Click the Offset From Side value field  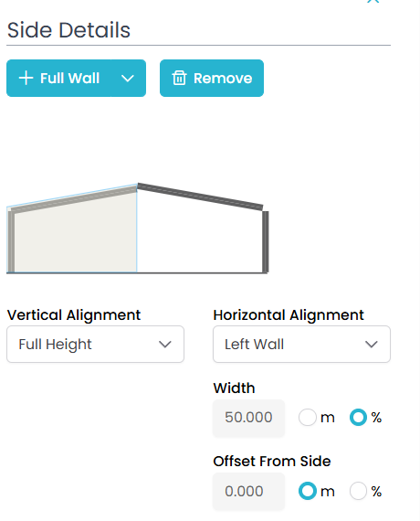point(249,492)
